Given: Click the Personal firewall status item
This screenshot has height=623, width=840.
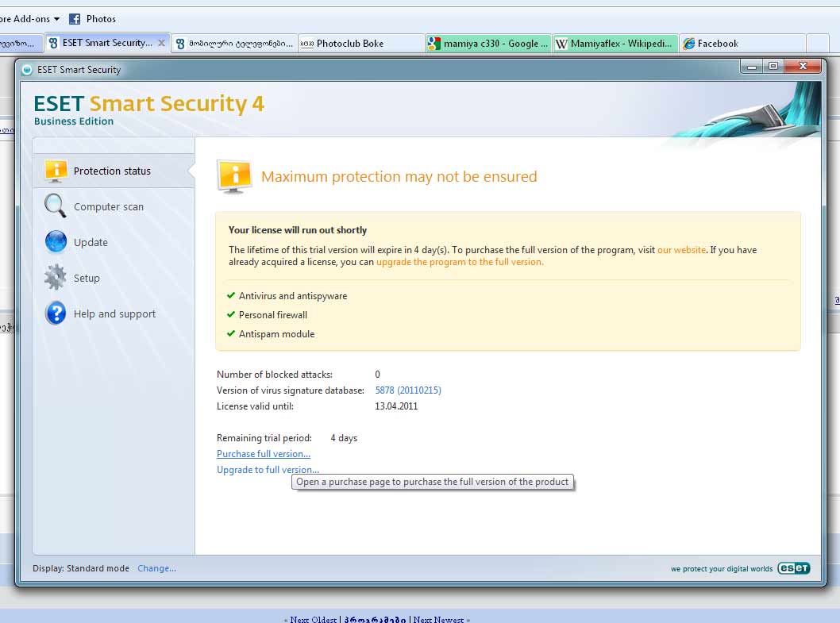Looking at the screenshot, I should (x=272, y=315).
